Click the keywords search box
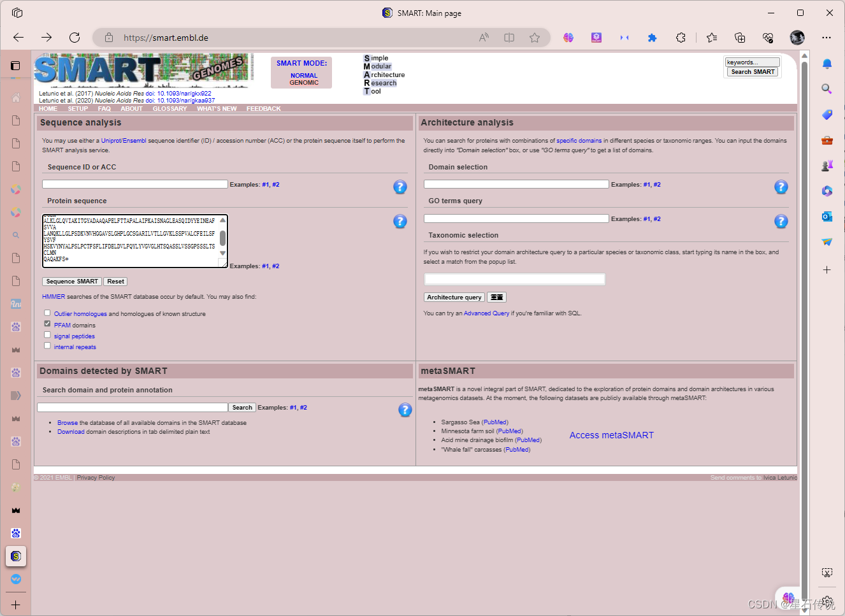The height and width of the screenshot is (616, 845). pos(752,62)
